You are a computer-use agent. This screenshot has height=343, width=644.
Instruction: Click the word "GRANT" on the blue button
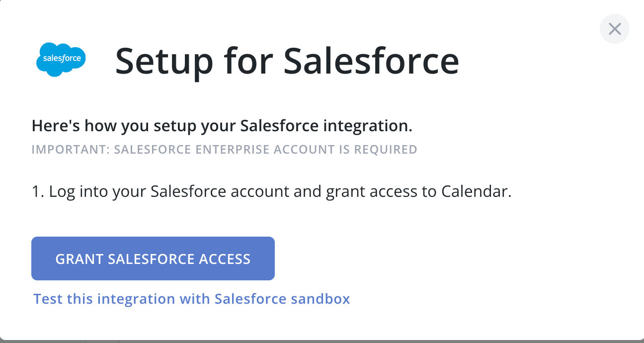pos(79,259)
